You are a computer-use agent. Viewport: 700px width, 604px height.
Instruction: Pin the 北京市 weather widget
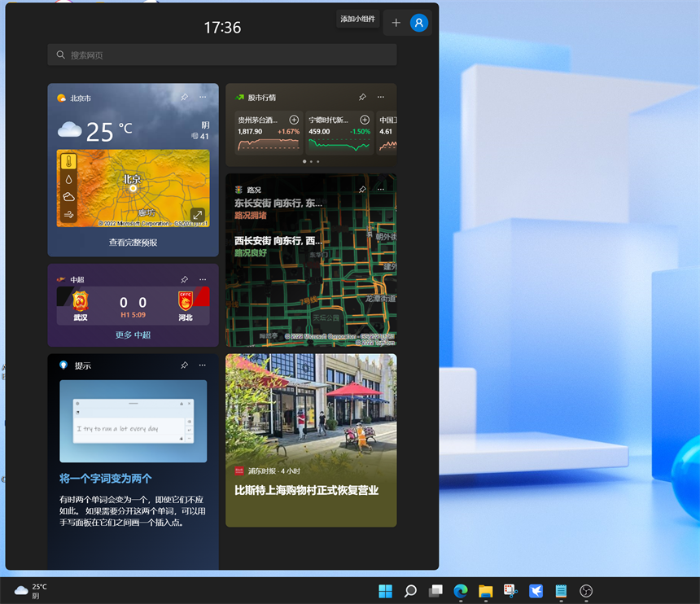[x=185, y=98]
